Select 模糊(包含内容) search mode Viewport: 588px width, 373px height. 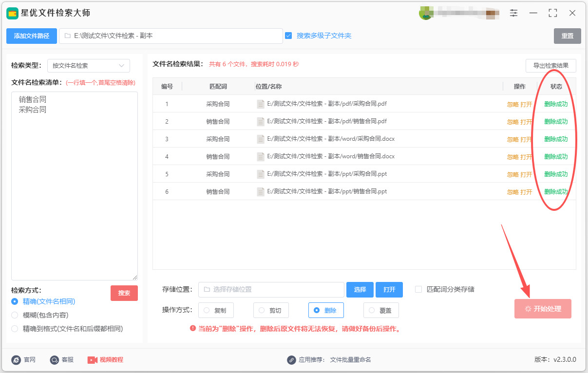(x=15, y=315)
